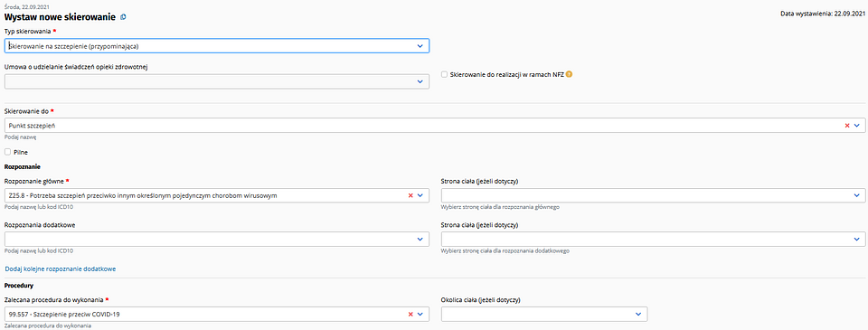Click the Zalecana procedura do wykonania hint below field

point(48,326)
